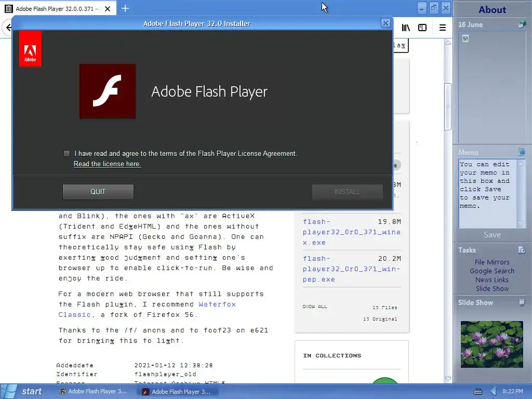The width and height of the screenshot is (532, 399).
Task: Click the '10 Files' text
Action: pos(385,308)
